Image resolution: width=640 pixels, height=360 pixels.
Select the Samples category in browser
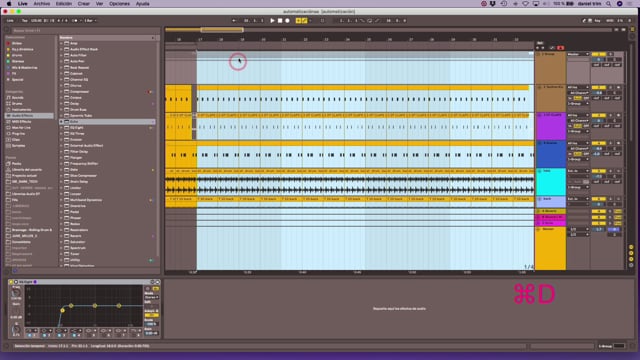click(18, 146)
